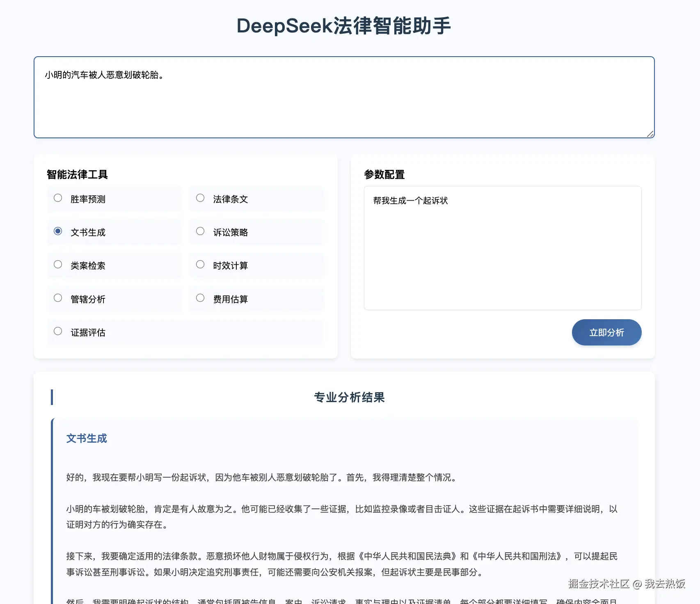The width and height of the screenshot is (700, 604).
Task: Click the 诉讼策略 option label
Action: point(231,233)
